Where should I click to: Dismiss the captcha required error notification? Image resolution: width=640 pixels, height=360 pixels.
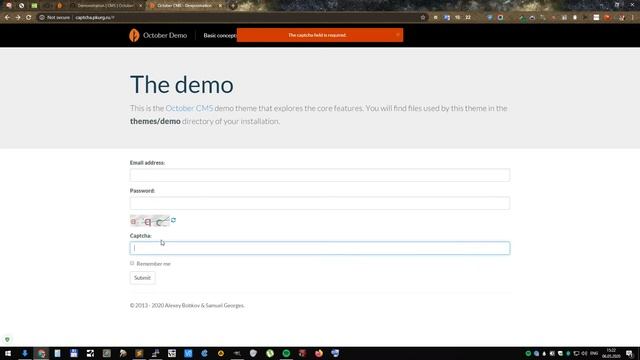click(x=398, y=35)
